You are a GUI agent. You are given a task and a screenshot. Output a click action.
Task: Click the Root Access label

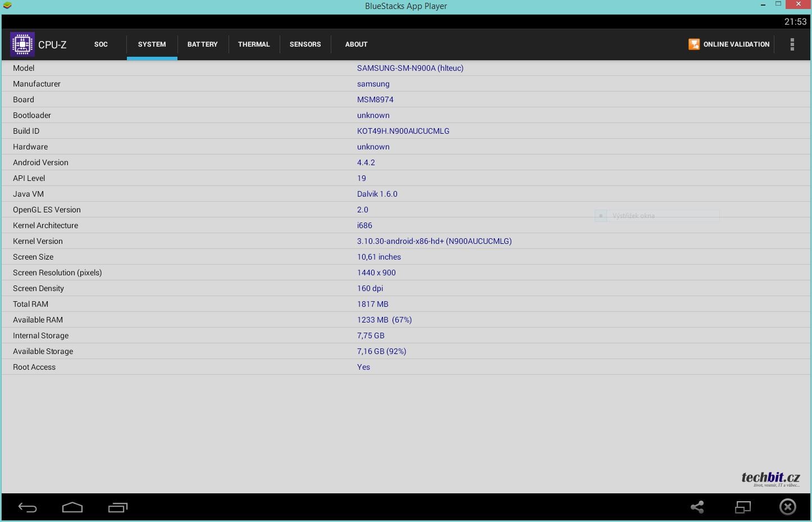34,367
